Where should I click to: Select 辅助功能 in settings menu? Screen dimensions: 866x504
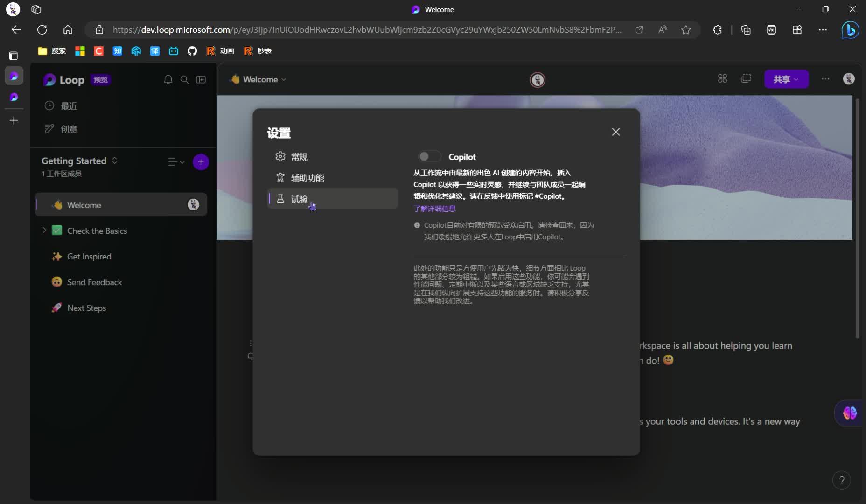(x=307, y=178)
